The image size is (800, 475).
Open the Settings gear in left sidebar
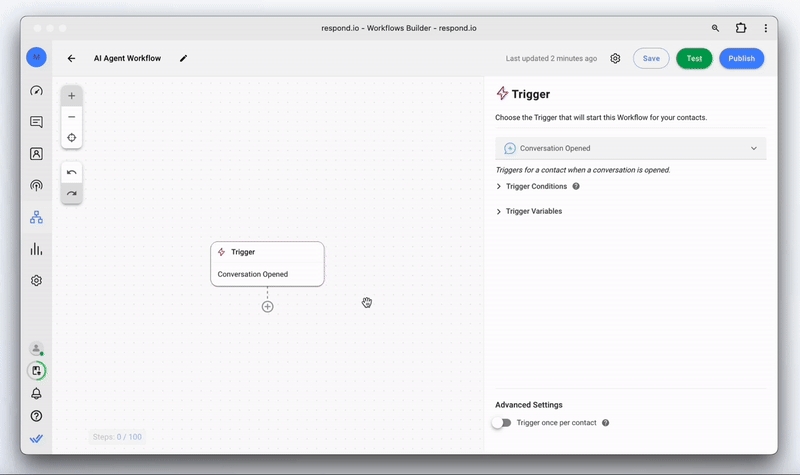36,281
